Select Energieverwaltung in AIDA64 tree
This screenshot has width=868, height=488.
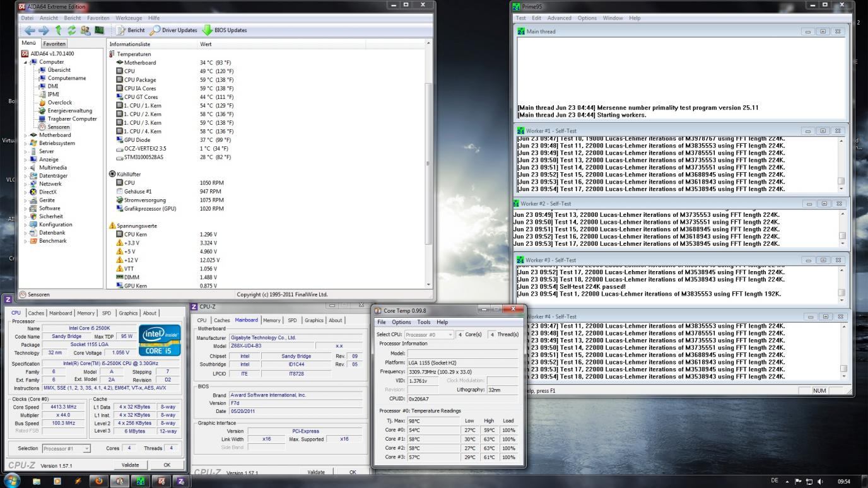pyautogui.click(x=69, y=110)
